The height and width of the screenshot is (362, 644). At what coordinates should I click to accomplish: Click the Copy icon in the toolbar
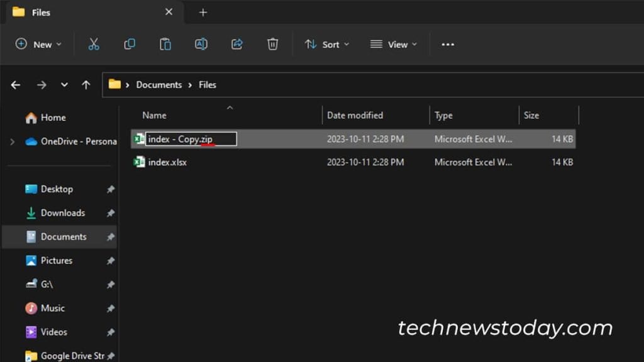(x=130, y=44)
